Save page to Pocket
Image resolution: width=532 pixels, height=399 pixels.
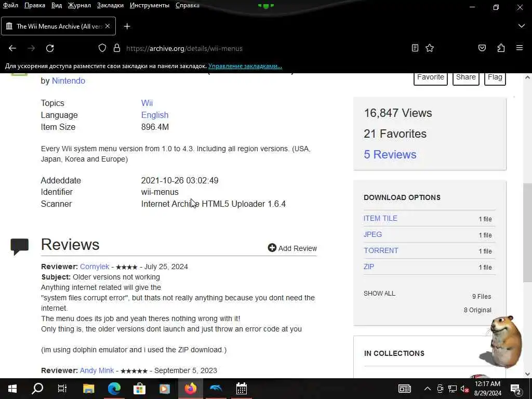[x=482, y=48]
